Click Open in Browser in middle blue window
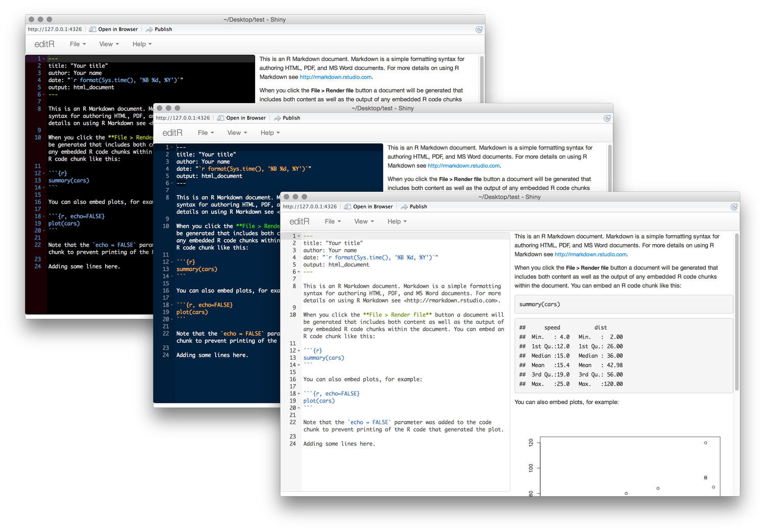The width and height of the screenshot is (765, 532). (x=242, y=118)
